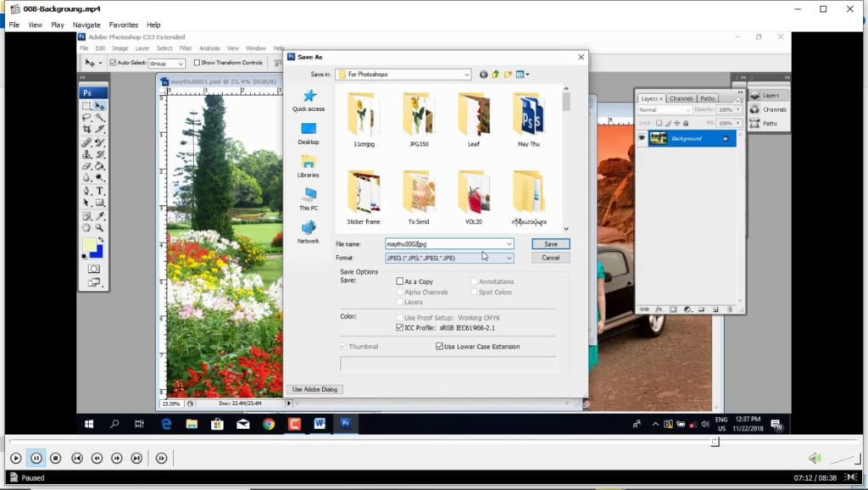This screenshot has width=868, height=490.
Task: Open Network in the Save As sidebar
Action: click(x=309, y=232)
